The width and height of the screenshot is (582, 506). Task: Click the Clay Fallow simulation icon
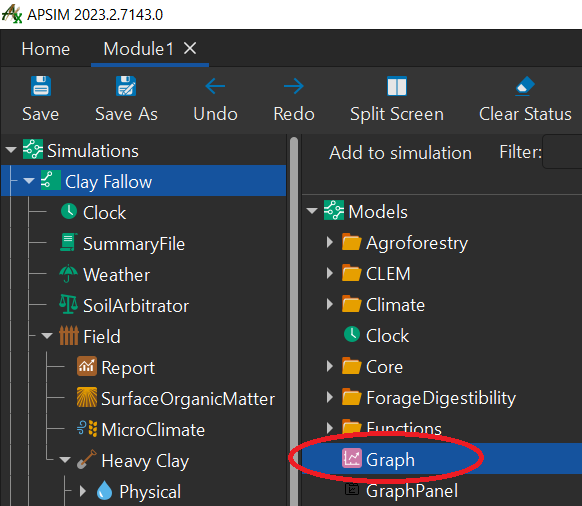coord(50,180)
